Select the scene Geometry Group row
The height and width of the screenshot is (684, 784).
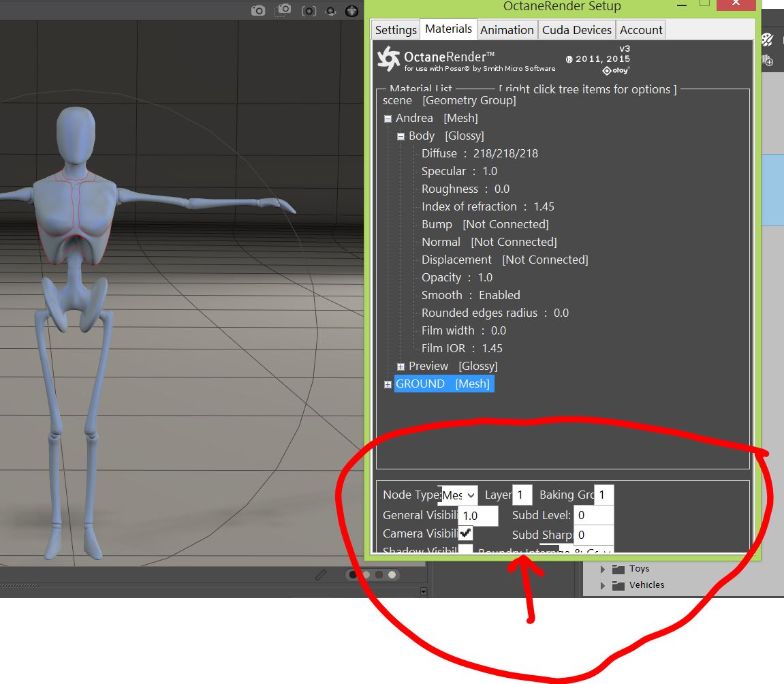(x=449, y=101)
